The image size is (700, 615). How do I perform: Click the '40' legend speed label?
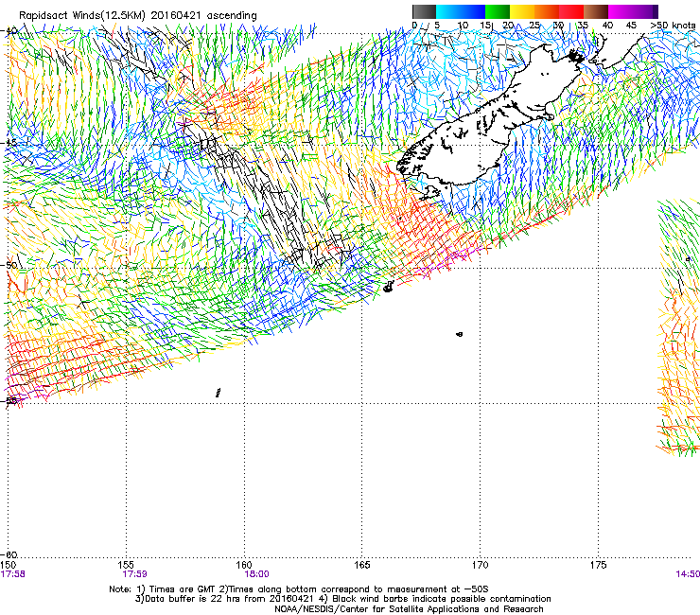pos(607,26)
